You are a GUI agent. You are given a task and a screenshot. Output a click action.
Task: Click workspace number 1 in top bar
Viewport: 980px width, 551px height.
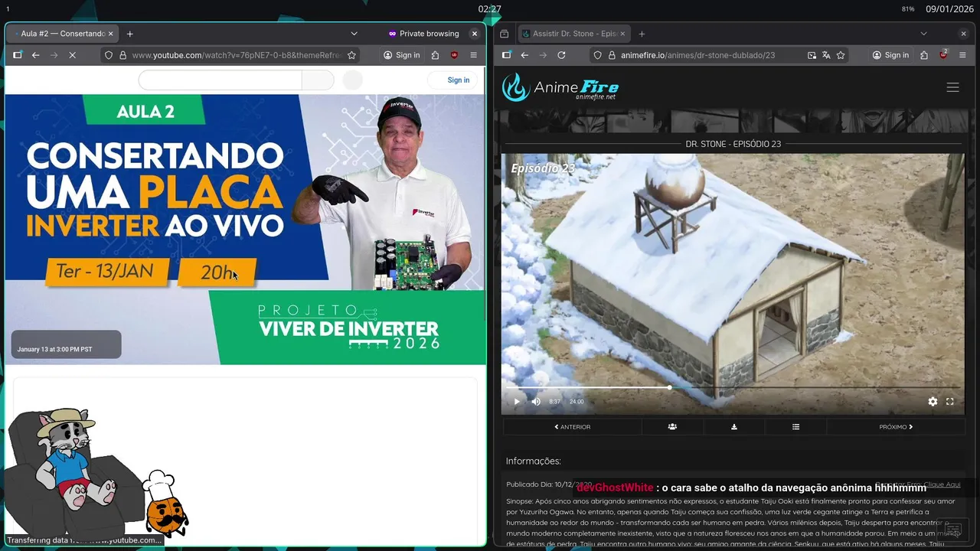[x=8, y=8]
